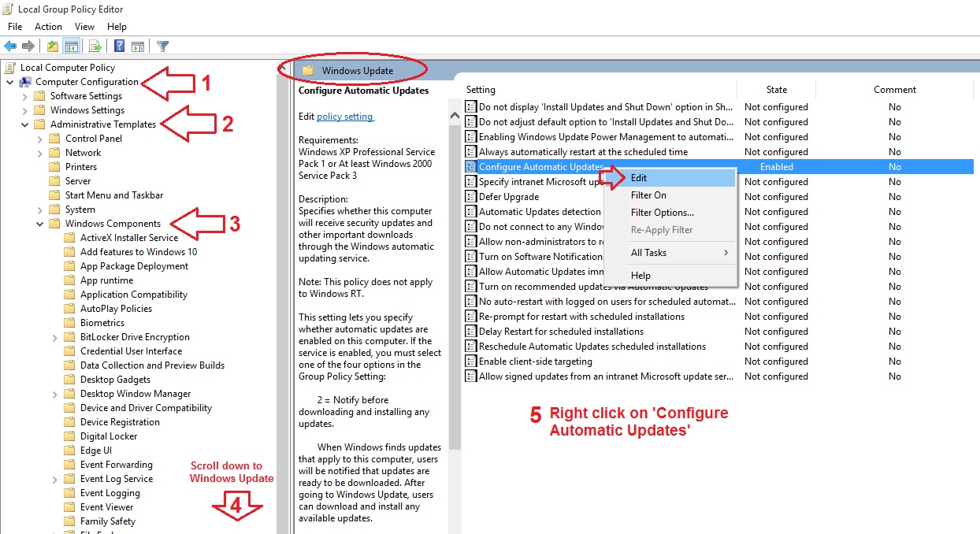Click the Export List toolbar icon
980x534 pixels.
click(95, 46)
